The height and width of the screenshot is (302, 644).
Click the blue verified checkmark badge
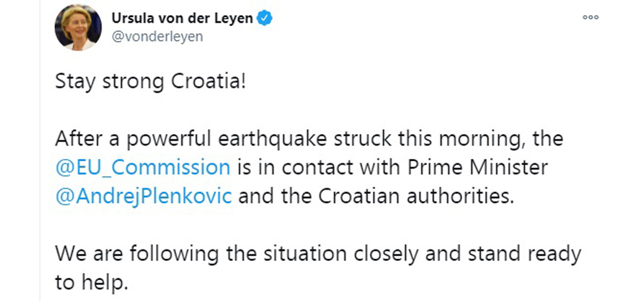tap(265, 19)
